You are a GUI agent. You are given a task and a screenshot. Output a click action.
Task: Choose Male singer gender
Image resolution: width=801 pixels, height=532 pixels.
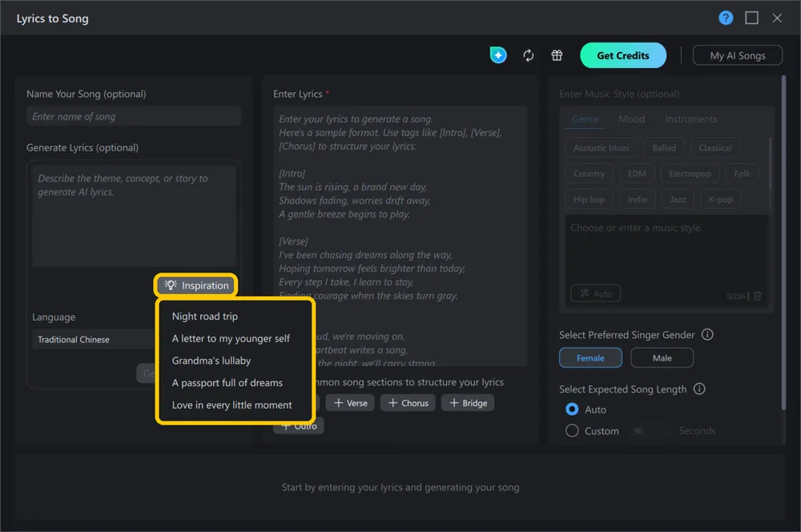coord(662,357)
